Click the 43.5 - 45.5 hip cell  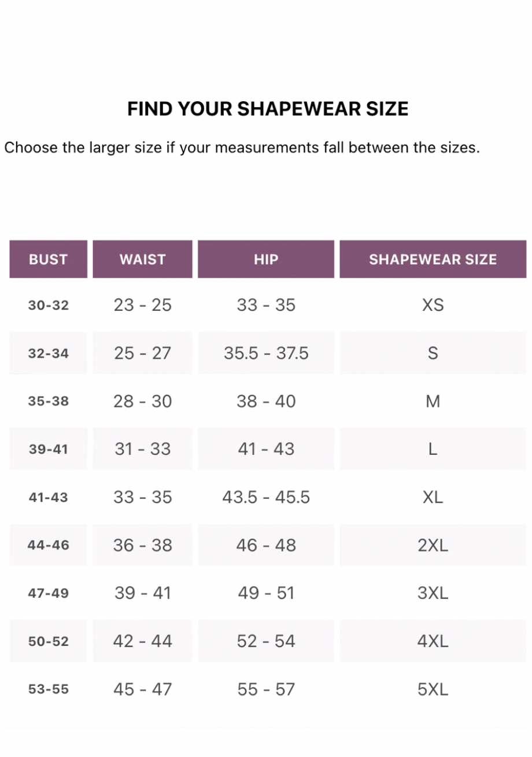pos(266,497)
